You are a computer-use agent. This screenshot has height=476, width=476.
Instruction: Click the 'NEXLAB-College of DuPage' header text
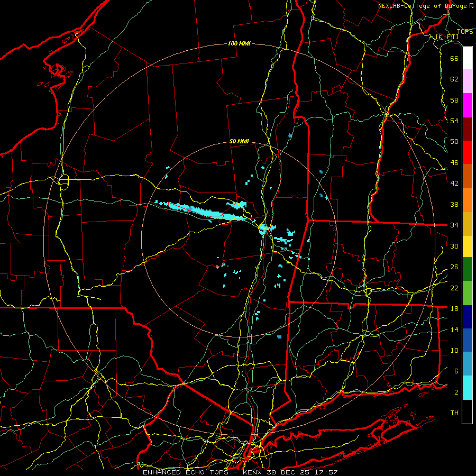[423, 6]
